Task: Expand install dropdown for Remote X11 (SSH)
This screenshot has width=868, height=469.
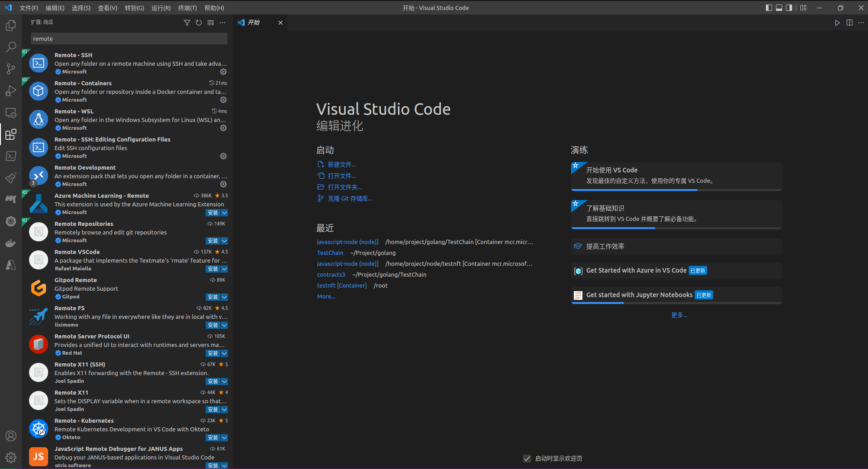Action: (x=224, y=381)
